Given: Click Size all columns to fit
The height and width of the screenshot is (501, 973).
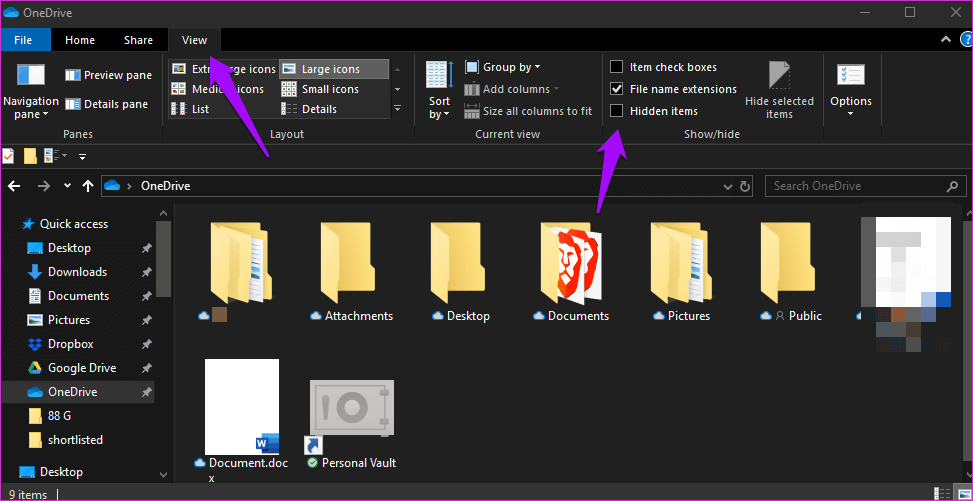Looking at the screenshot, I should [x=528, y=112].
